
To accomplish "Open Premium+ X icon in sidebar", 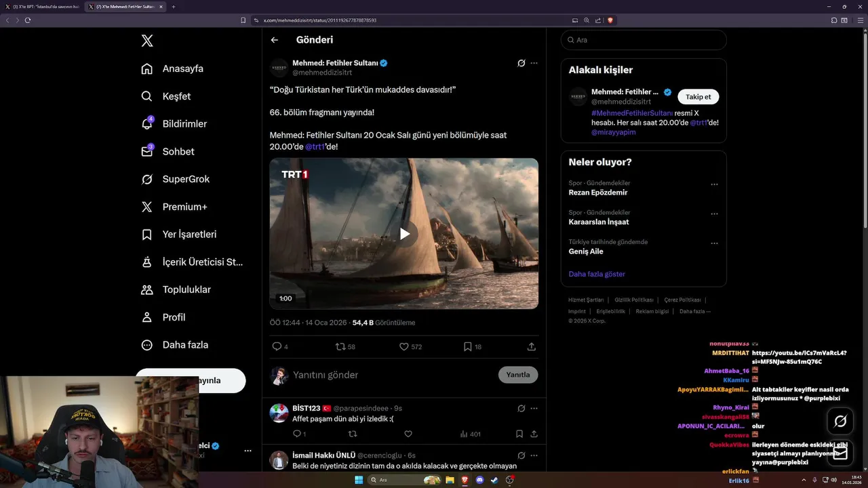I will (146, 207).
